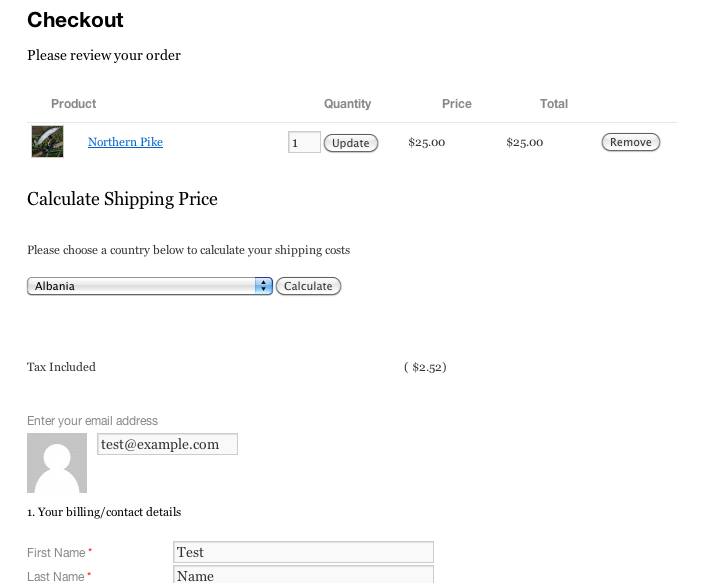Image resolution: width=719 pixels, height=583 pixels.
Task: Focus the First Name text field
Action: pos(303,552)
